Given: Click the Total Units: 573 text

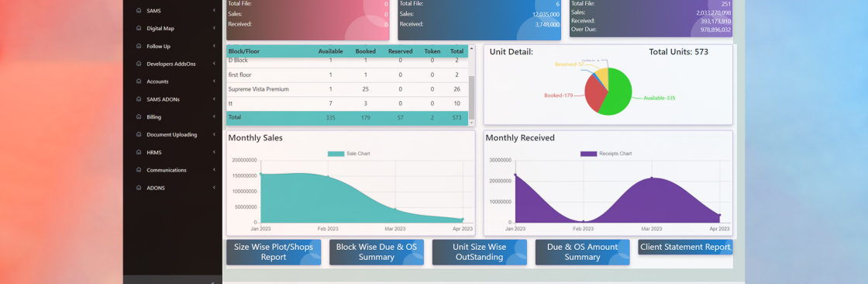Looking at the screenshot, I should (679, 51).
